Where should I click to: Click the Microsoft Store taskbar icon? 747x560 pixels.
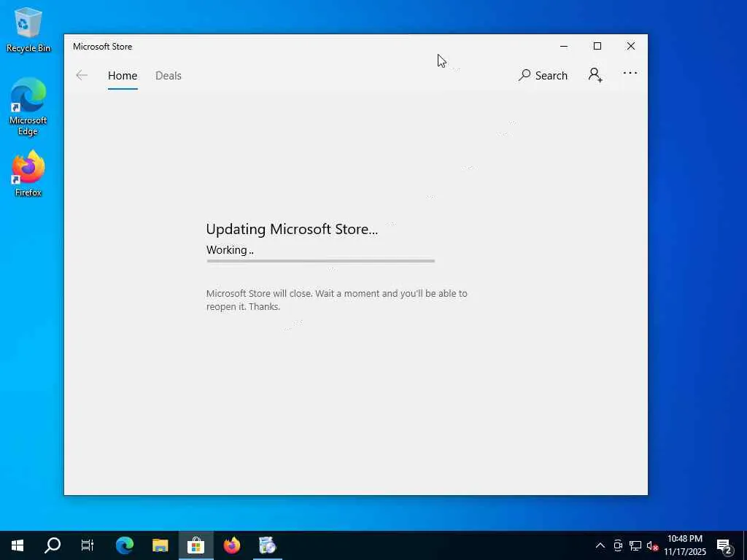(x=196, y=545)
